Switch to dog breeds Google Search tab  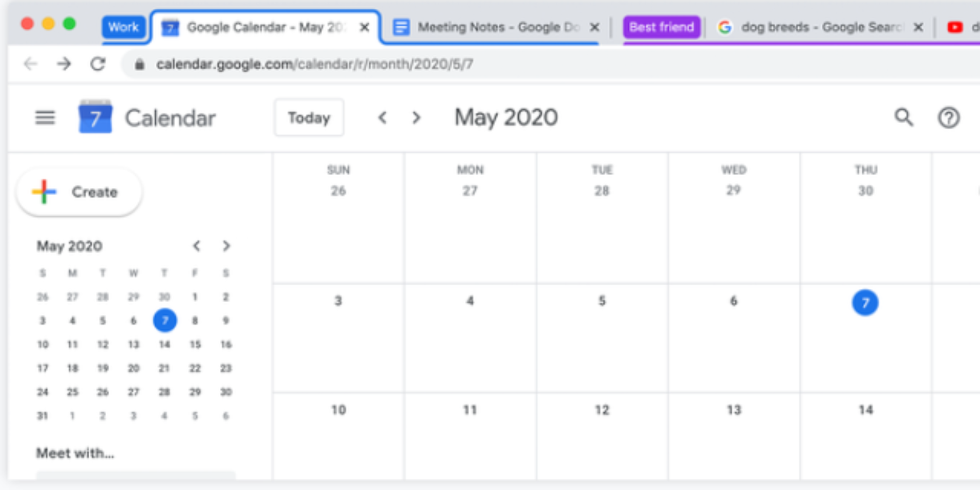[814, 27]
